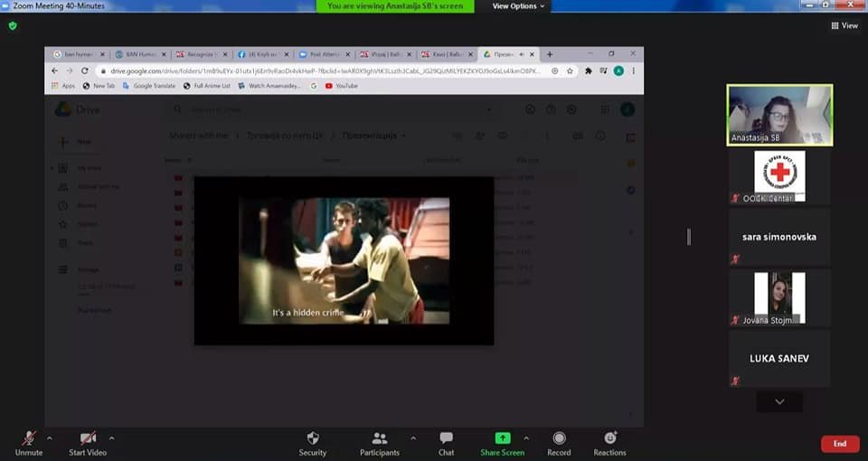Open Apps bookmarks shortcut
The image size is (868, 461).
pos(63,86)
